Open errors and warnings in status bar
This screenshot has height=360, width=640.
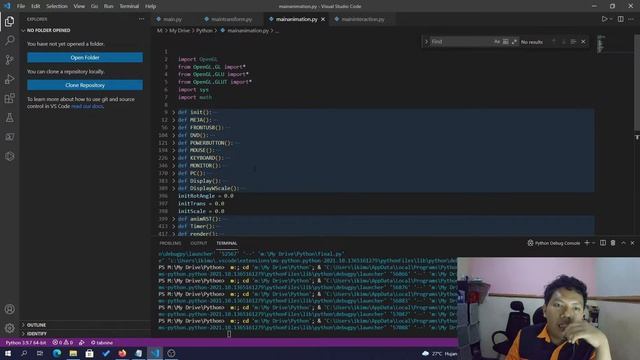pos(62,342)
